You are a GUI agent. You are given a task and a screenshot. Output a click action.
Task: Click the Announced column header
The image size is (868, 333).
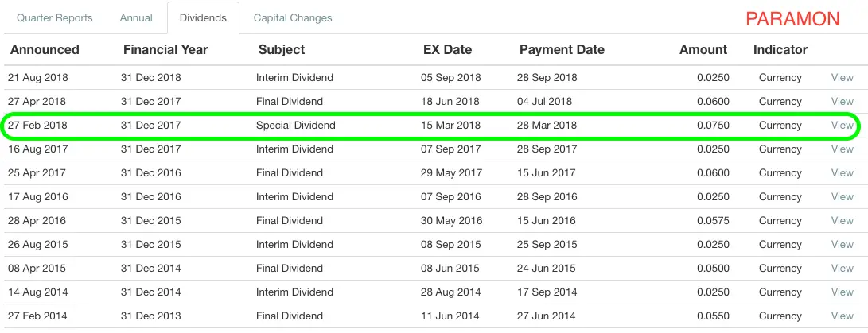tap(45, 50)
